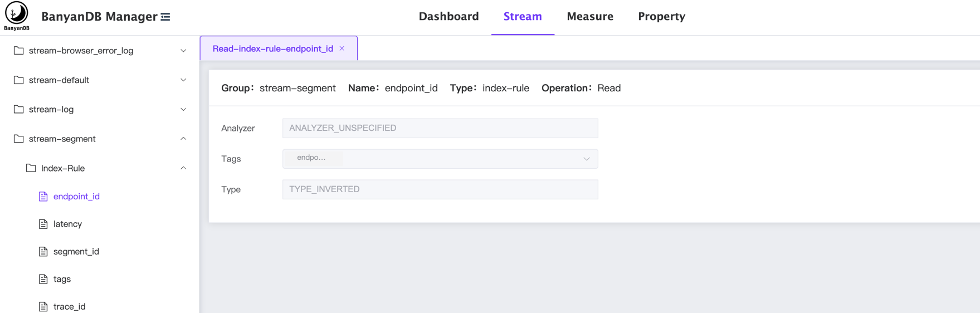Click the BanyanDB logo icon
Viewport: 980px width, 313px height.
[x=16, y=13]
